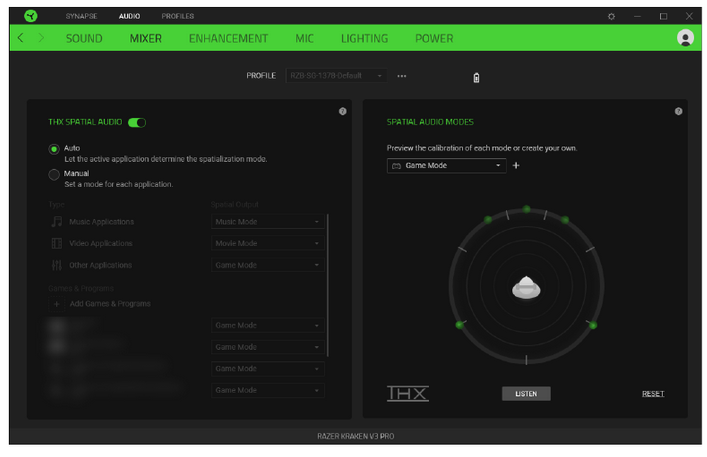Open Game Mode spatial audio mode dropdown

coord(446,166)
